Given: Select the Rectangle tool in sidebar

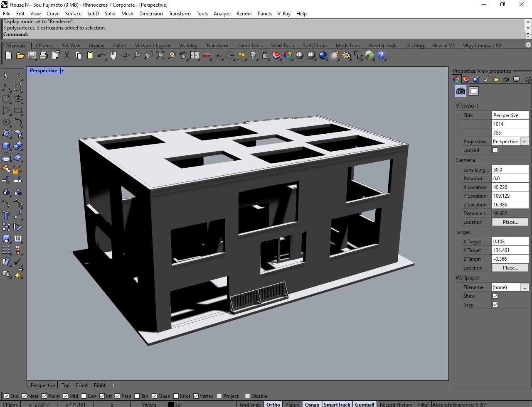Looking at the screenshot, I should point(18,110).
